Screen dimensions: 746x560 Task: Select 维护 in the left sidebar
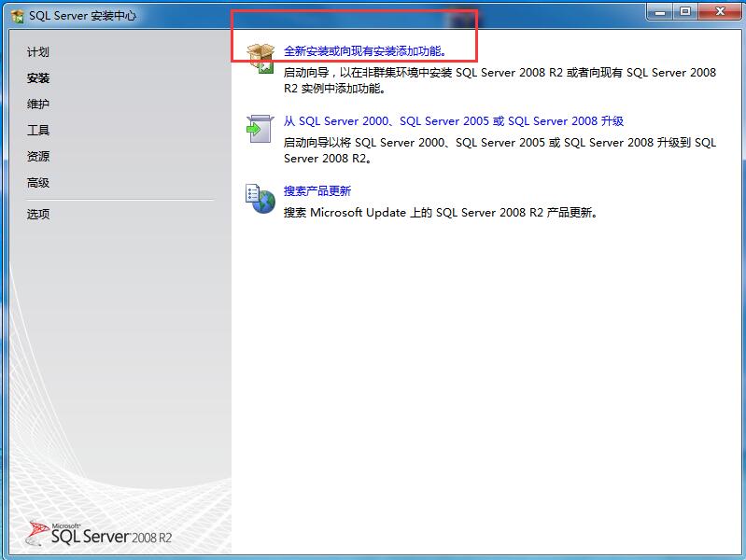[x=38, y=105]
